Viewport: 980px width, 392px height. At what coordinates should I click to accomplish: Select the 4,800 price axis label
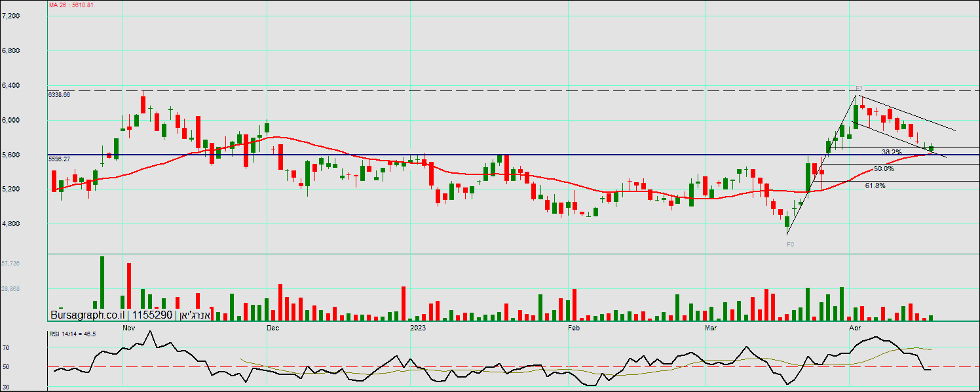11,224
